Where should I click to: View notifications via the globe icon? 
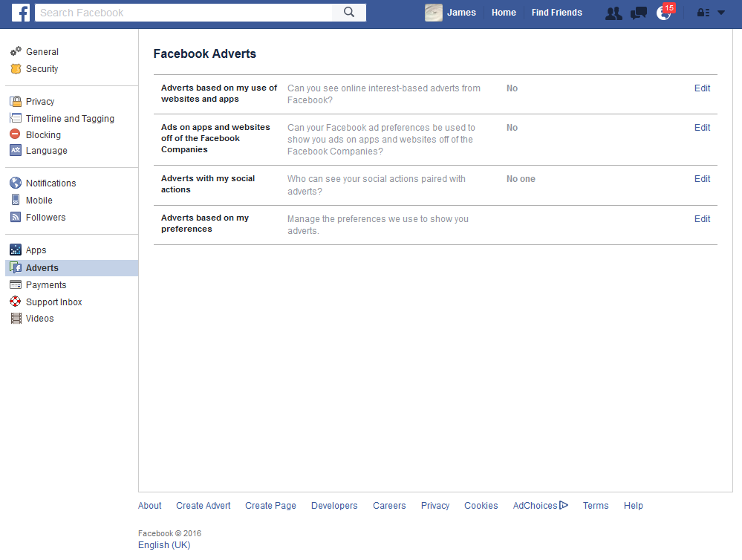pyautogui.click(x=663, y=13)
